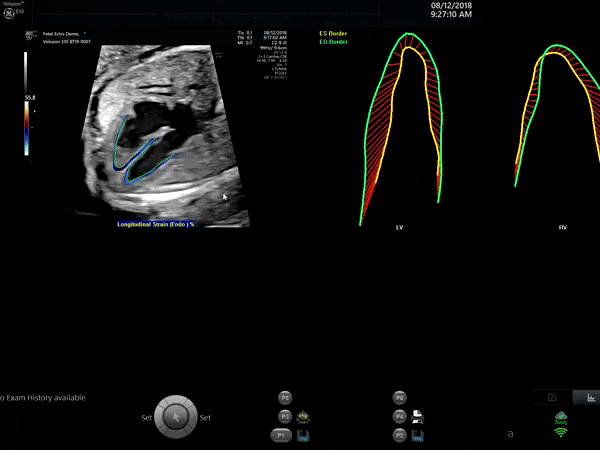Click the Fetal Echo Demo patient name
The height and width of the screenshot is (450, 600).
[61, 34]
